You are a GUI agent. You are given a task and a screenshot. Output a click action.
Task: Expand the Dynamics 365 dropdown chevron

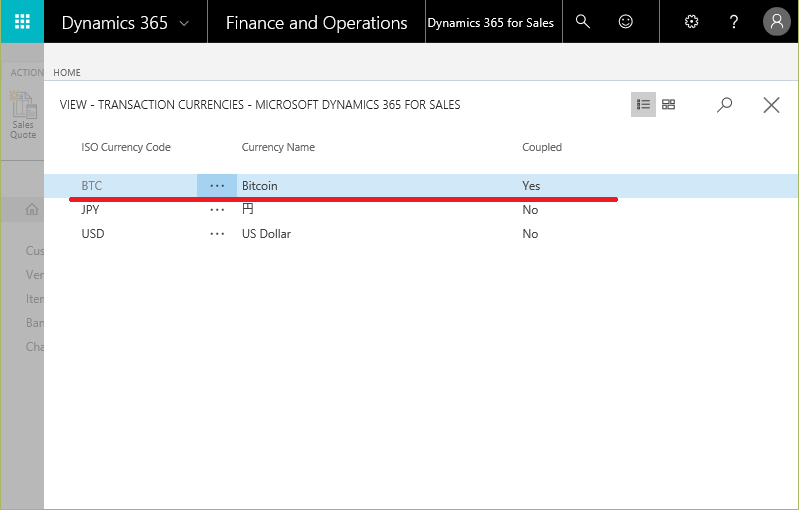pos(184,23)
